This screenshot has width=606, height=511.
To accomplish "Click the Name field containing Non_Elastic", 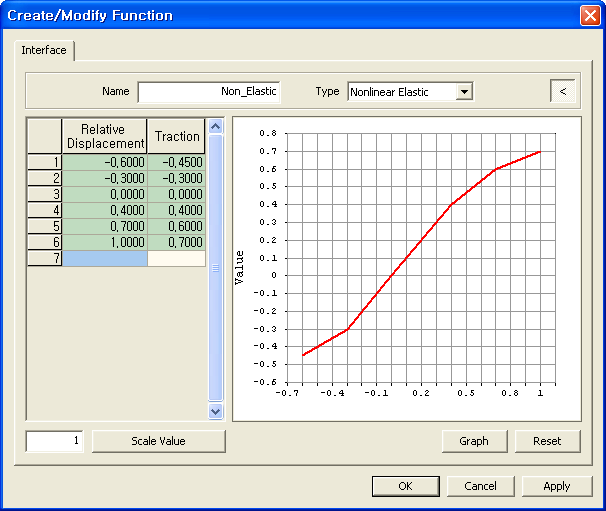I will click(x=209, y=92).
